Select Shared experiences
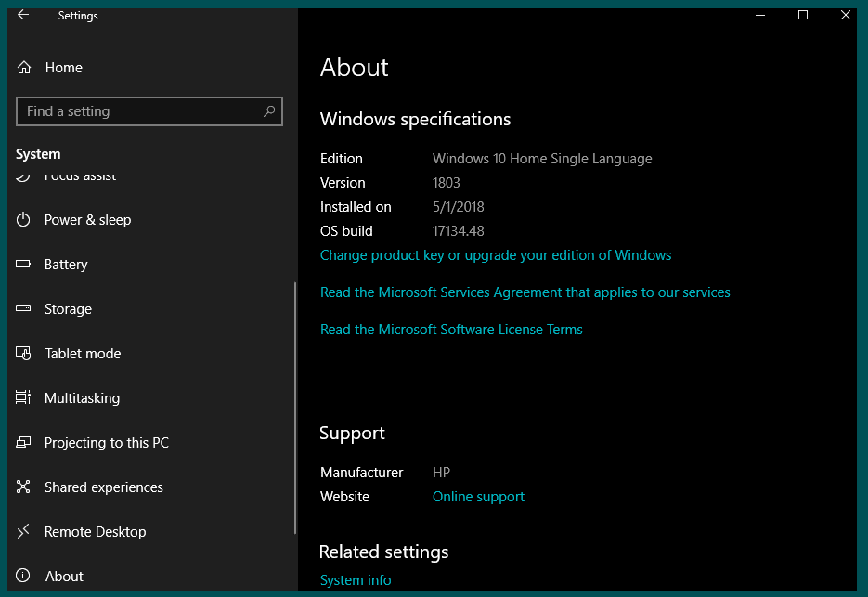 pos(104,487)
